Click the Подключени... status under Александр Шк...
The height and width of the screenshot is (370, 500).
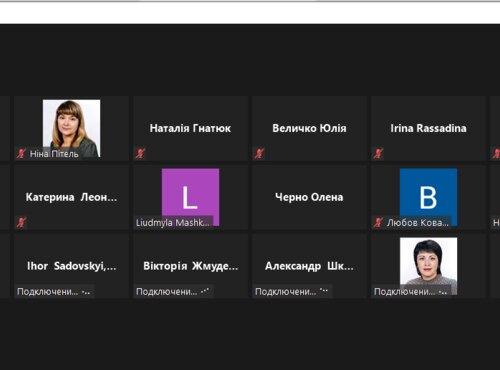[291, 292]
